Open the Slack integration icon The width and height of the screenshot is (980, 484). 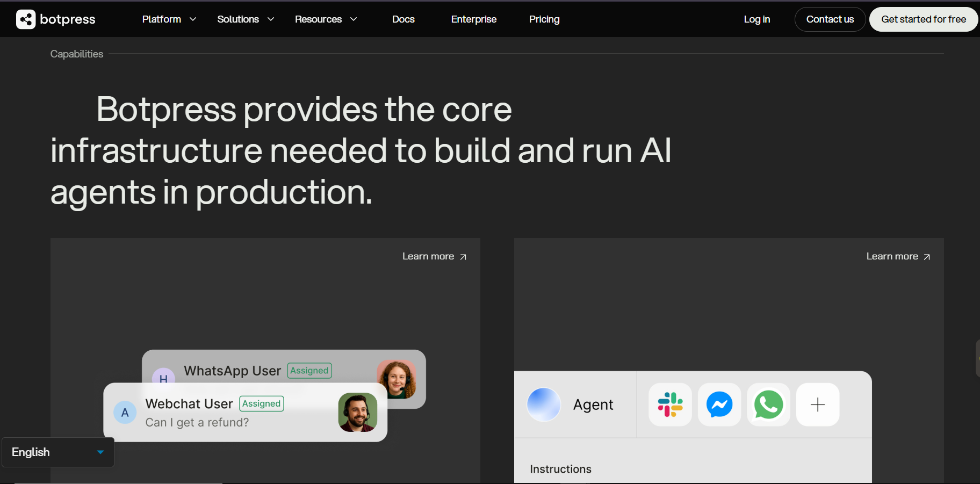670,404
